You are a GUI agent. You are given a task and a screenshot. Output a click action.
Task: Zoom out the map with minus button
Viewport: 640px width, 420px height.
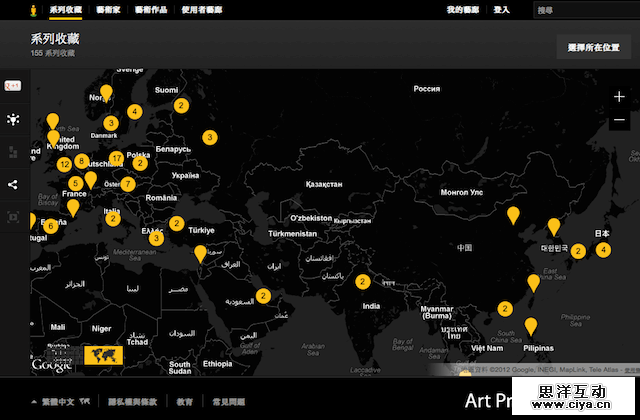(619, 121)
